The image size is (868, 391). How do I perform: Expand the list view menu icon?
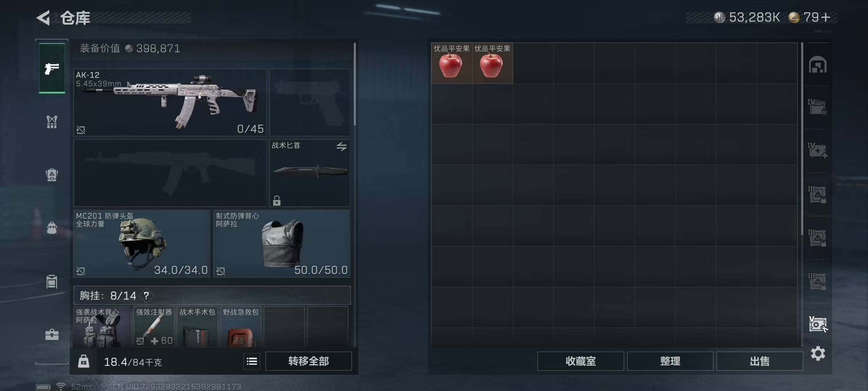click(252, 361)
